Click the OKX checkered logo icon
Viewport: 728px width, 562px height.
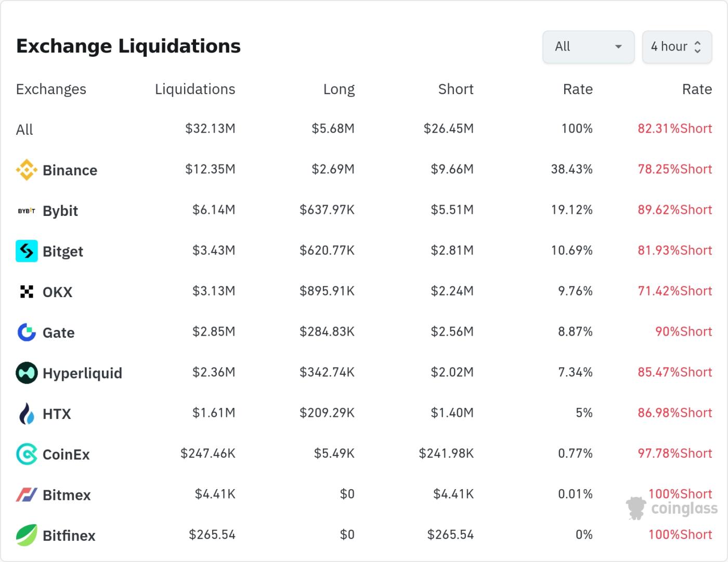[x=27, y=291]
